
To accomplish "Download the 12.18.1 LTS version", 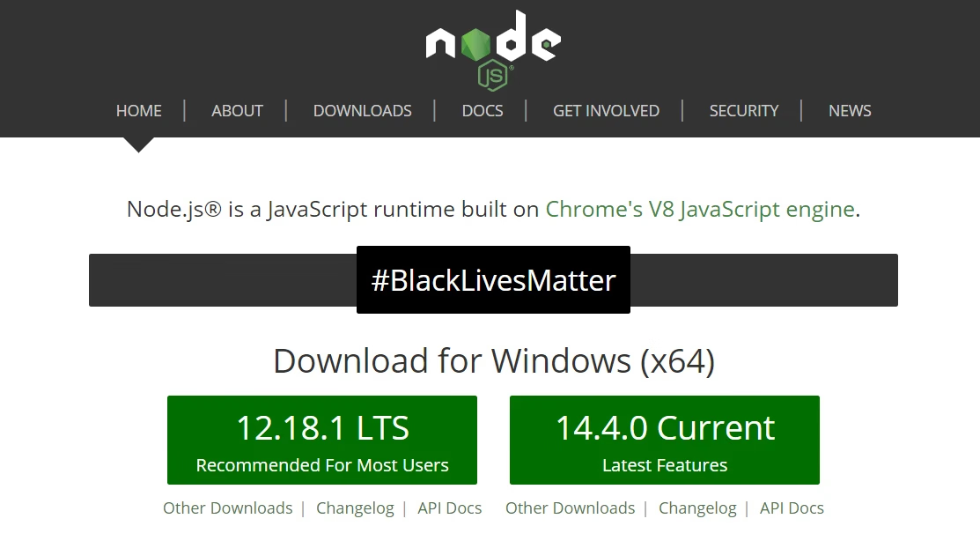I will [x=322, y=440].
